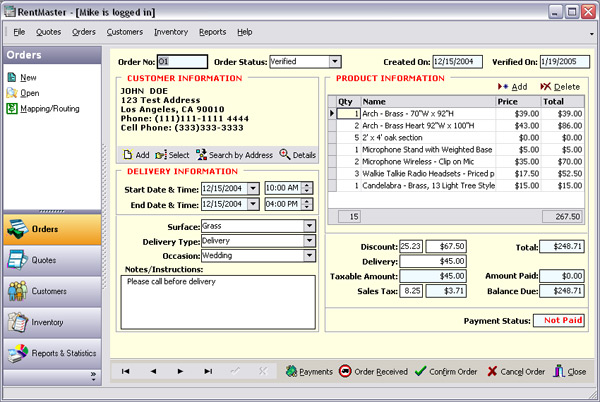Select row Arch - Brass Heart 92"W x 100"H
The image size is (600, 402).
coord(456,125)
